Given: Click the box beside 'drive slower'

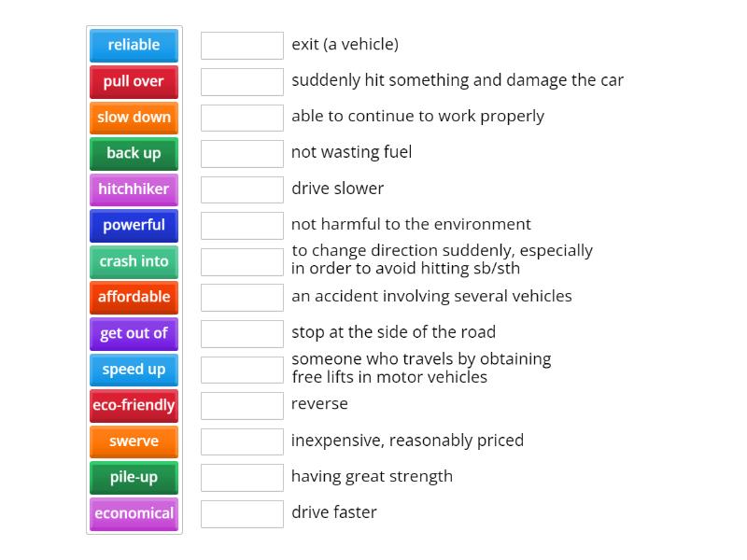Looking at the screenshot, I should (242, 189).
